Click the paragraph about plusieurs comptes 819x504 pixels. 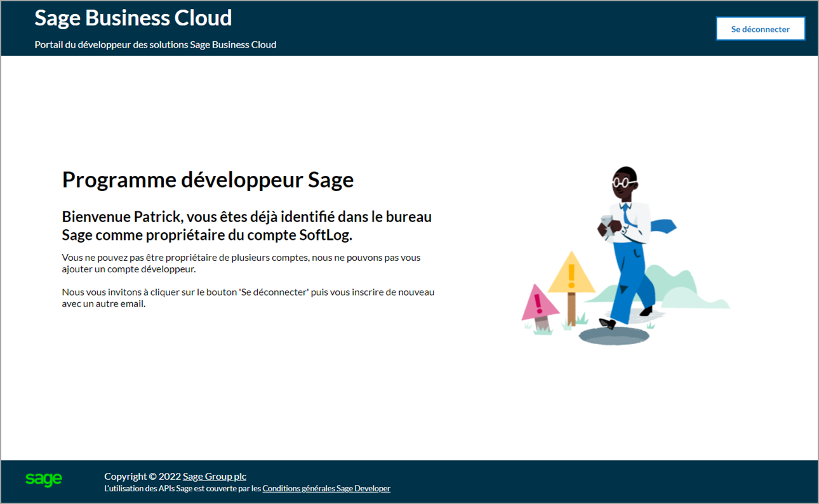click(x=241, y=263)
